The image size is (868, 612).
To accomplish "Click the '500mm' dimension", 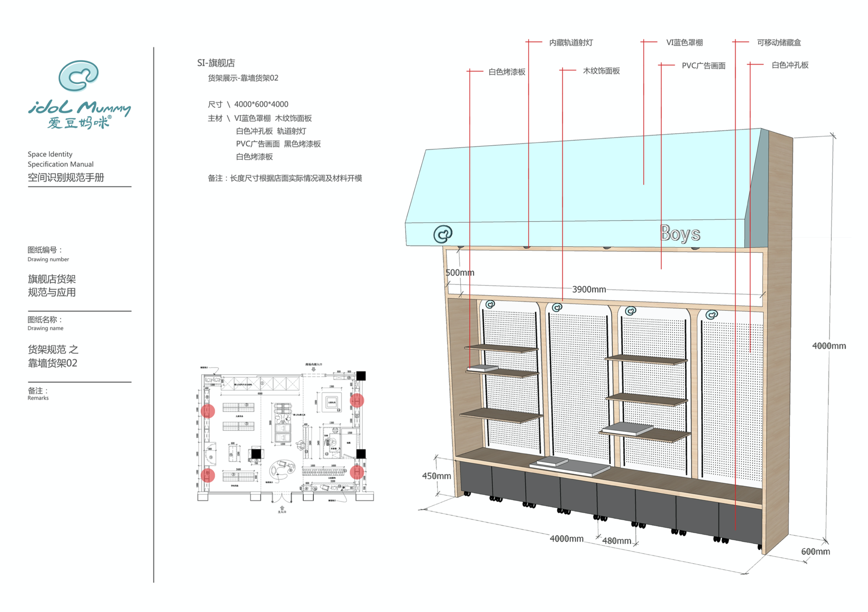I will tap(460, 272).
